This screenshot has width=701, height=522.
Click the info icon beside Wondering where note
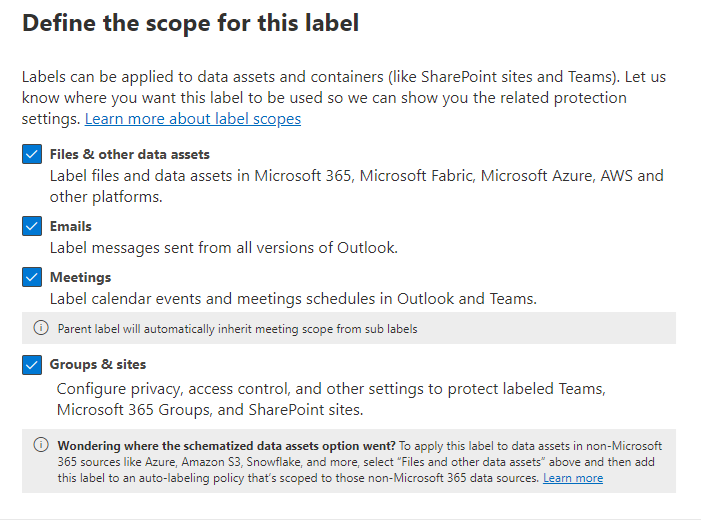(41, 445)
